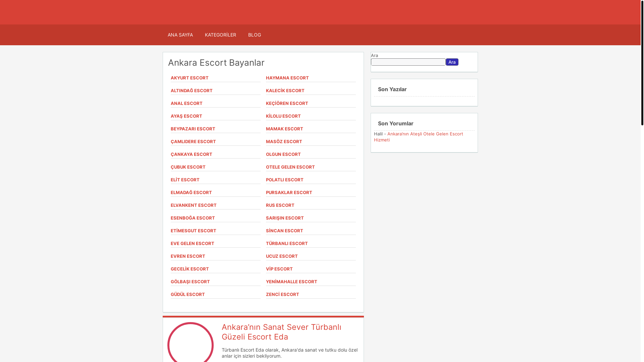Open the BLOG menu item
644x362 pixels.
[255, 35]
